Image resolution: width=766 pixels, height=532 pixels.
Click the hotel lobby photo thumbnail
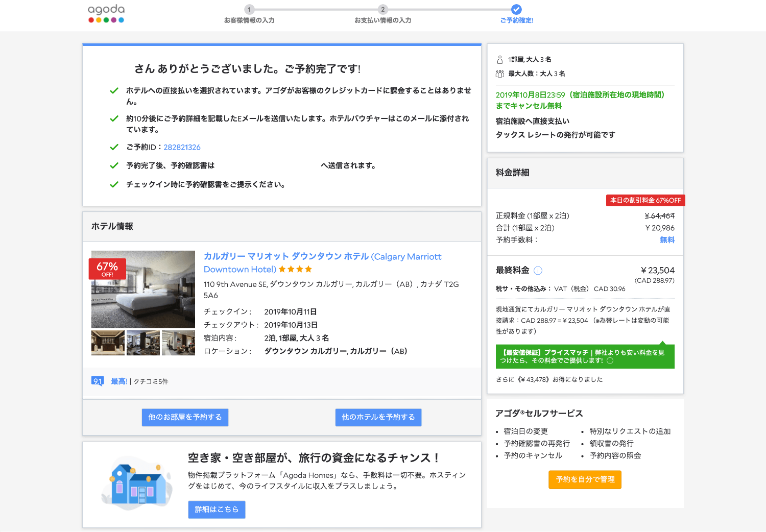107,343
